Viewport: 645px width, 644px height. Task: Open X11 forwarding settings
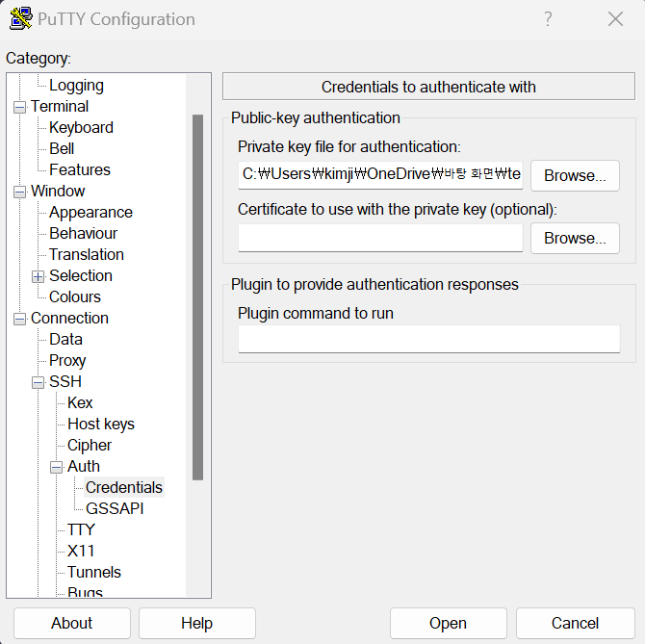pos(81,551)
